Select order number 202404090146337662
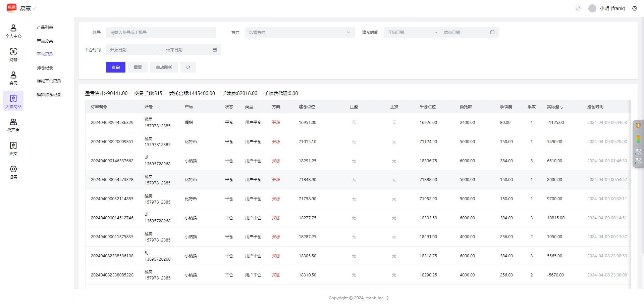The image size is (644, 306). [112, 161]
